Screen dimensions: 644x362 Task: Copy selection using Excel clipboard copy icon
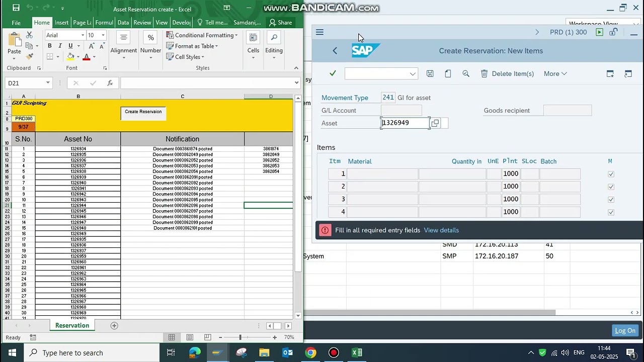tap(29, 46)
